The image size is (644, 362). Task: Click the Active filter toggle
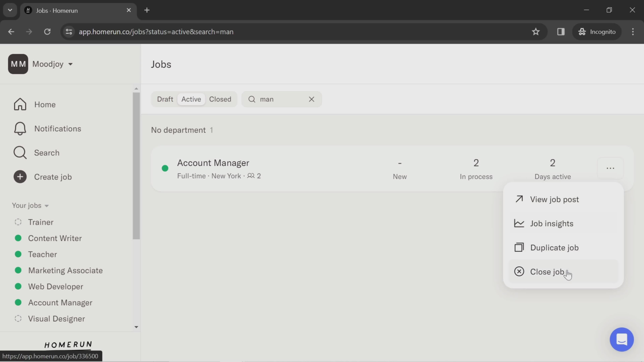click(191, 99)
